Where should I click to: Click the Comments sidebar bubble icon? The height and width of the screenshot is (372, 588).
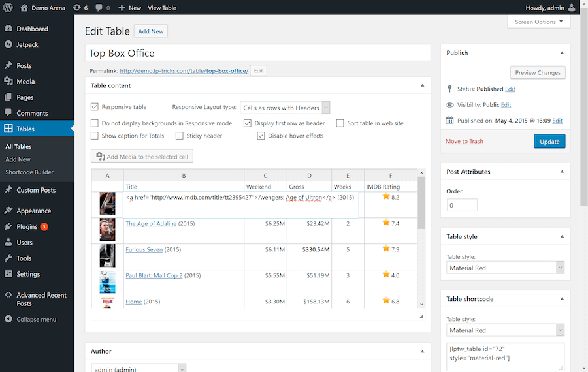pos(8,112)
